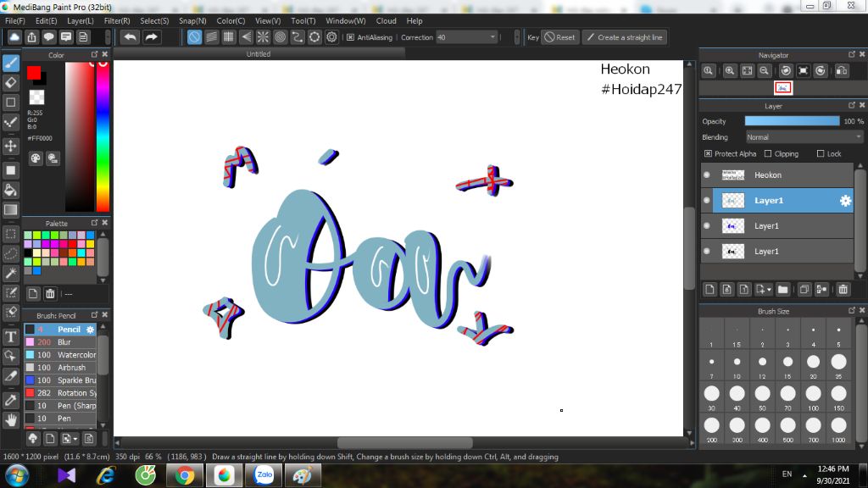Click the red foreground color swatch
Screen dimensions: 868x488
34,73
